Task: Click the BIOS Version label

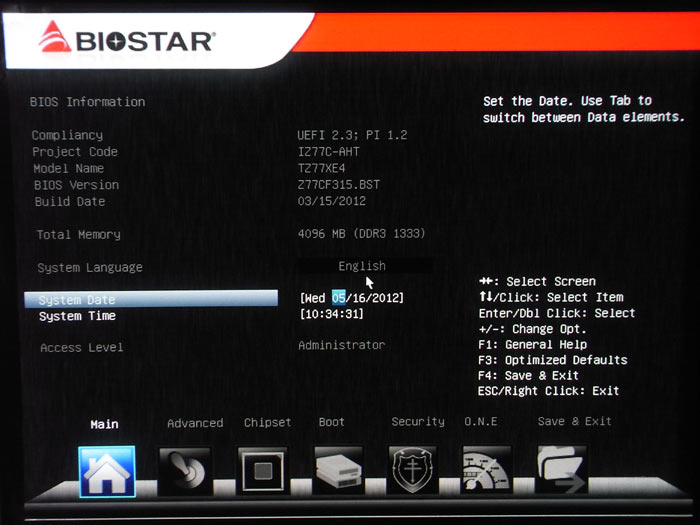Action: coord(76,185)
